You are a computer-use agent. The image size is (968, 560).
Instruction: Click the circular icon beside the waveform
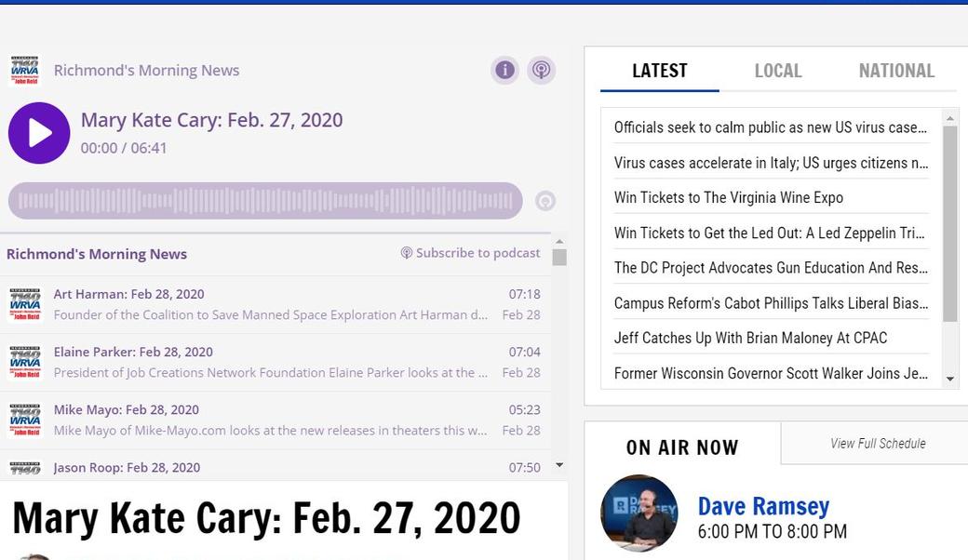click(x=545, y=201)
